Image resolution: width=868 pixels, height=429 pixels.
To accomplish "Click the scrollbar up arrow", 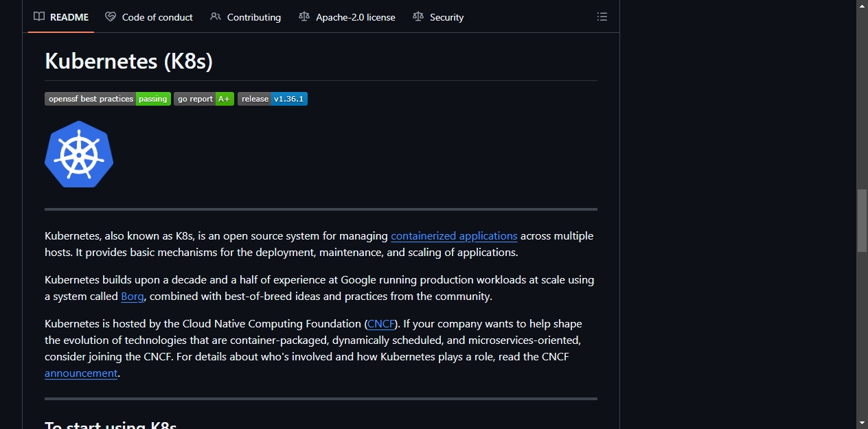I will pos(862,5).
